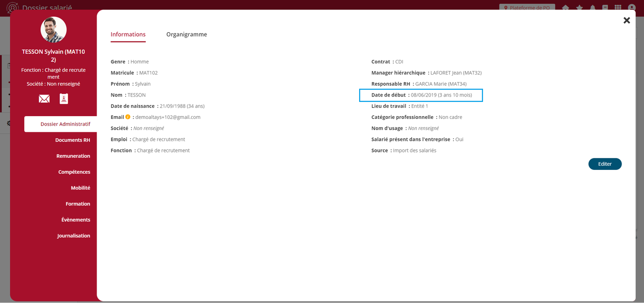644x303 pixels.
Task: Open the Plateforme de PO selector
Action: [527, 8]
